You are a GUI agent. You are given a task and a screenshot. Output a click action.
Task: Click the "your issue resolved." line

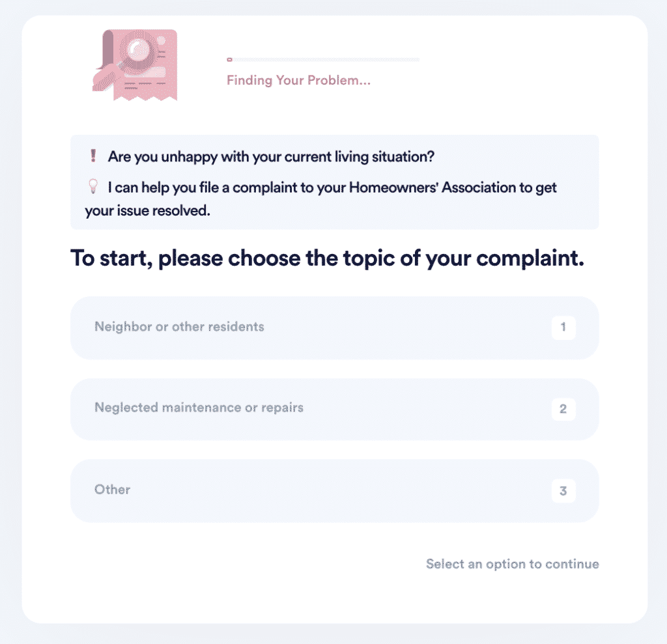(147, 212)
